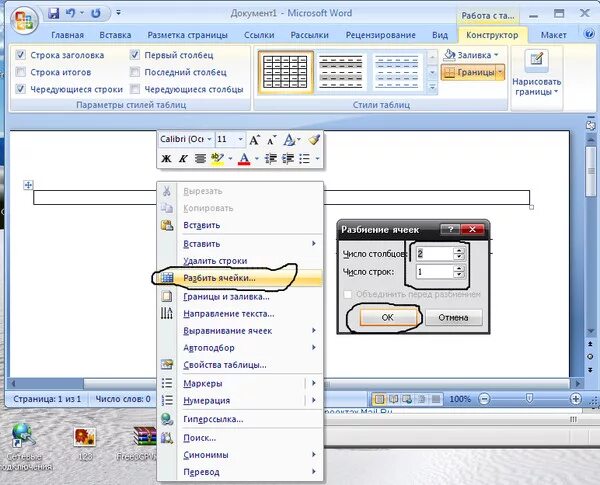600x485 pixels.
Task: Toggle Чередующиеся строки checkbox
Action: [x=20, y=89]
